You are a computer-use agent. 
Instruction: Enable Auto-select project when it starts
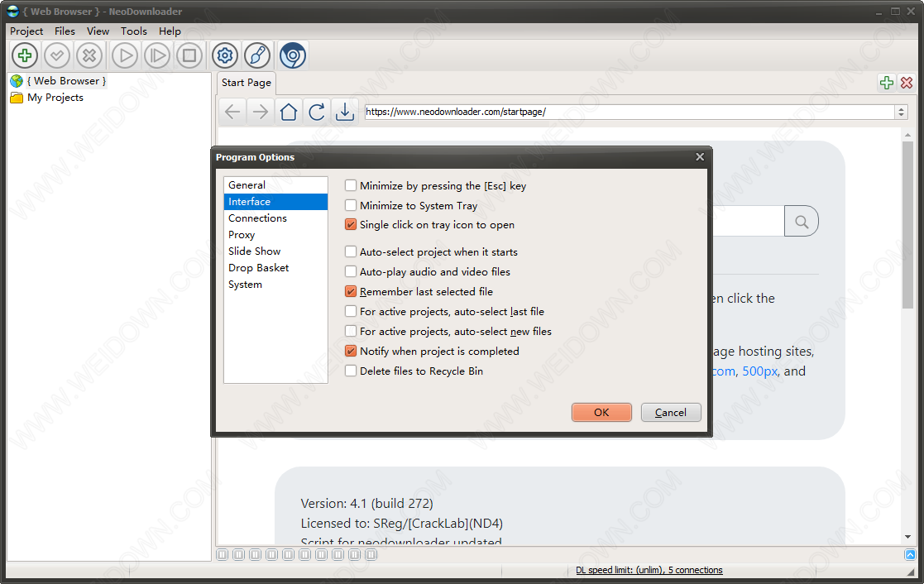tap(431, 251)
